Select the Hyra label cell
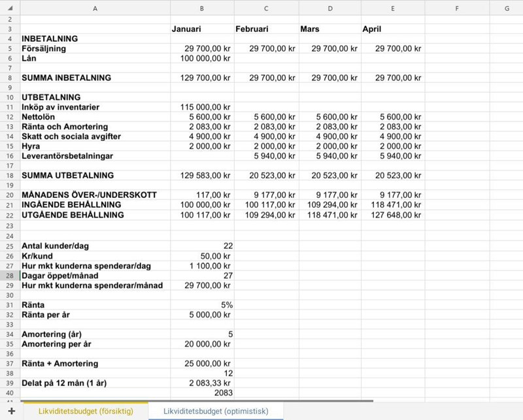523x420 pixels. point(95,146)
